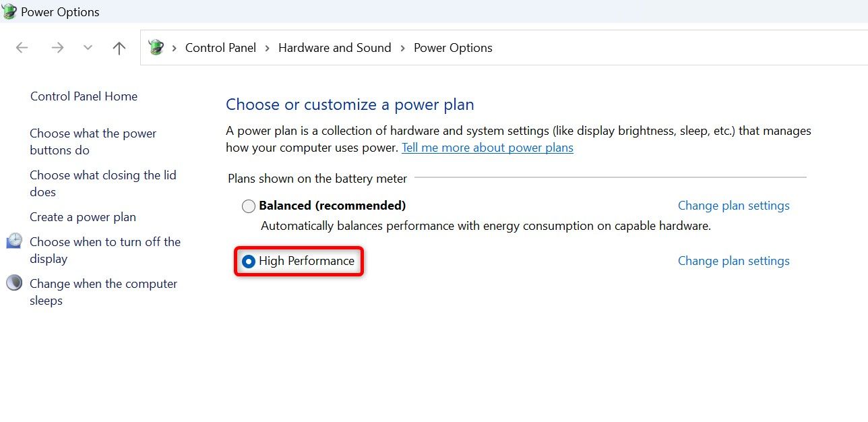
Task: Change plan settings for Balanced plan
Action: (733, 206)
